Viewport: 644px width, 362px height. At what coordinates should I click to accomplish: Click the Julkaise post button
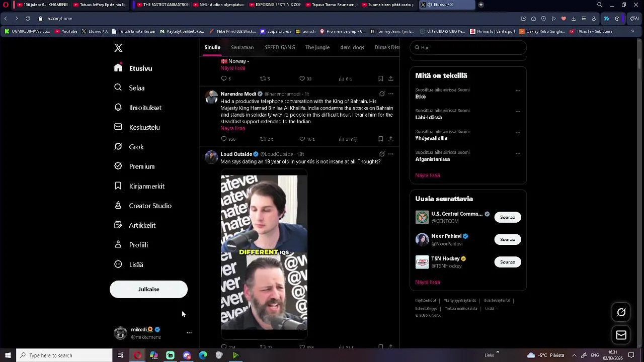coord(148,289)
